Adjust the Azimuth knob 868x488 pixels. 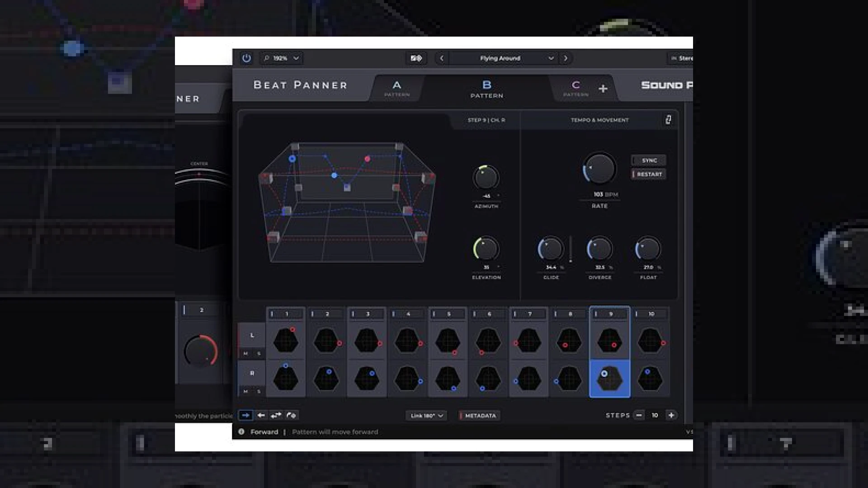[x=486, y=178]
